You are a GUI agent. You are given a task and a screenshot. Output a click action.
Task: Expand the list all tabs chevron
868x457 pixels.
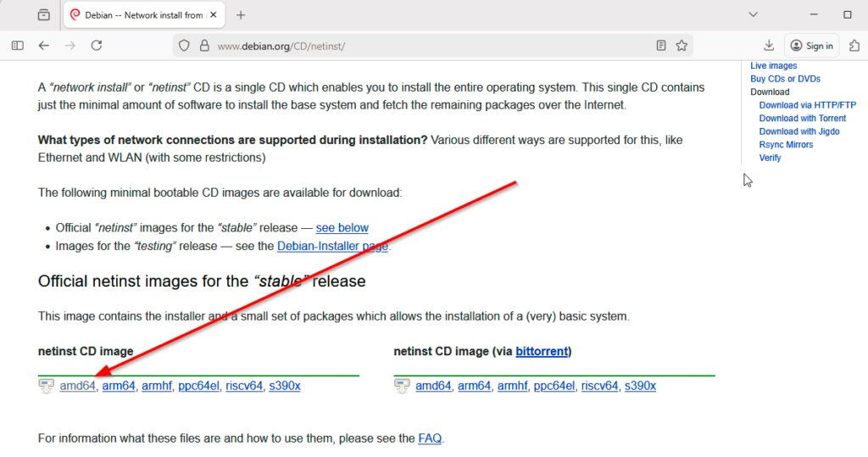[x=753, y=15]
